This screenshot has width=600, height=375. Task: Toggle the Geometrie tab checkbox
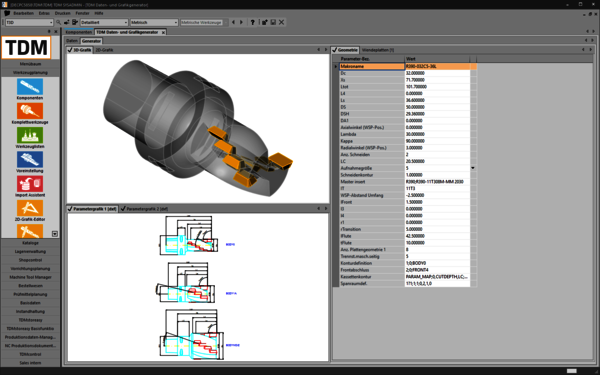click(x=334, y=50)
